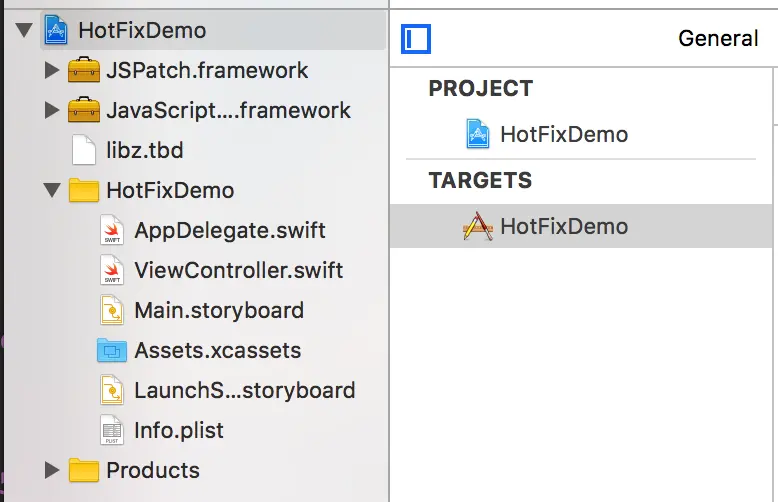Click the AppDelegate.swift file icon
778x502 pixels.
(x=112, y=231)
